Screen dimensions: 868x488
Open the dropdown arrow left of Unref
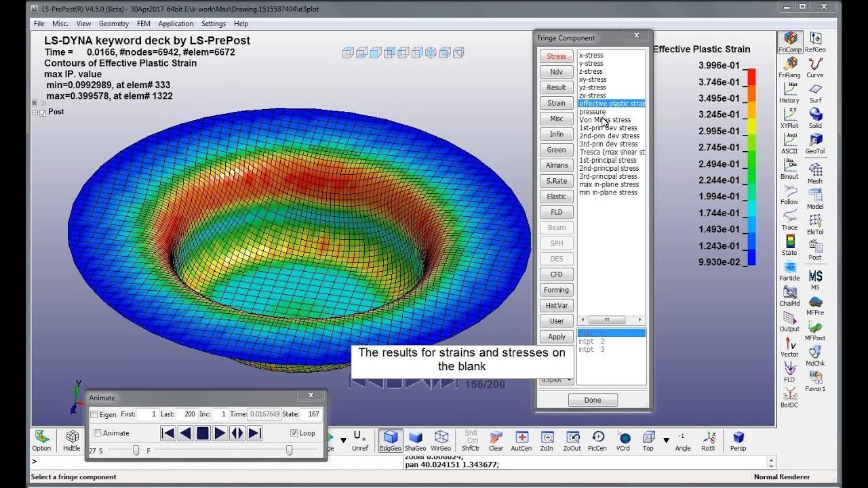tap(343, 440)
